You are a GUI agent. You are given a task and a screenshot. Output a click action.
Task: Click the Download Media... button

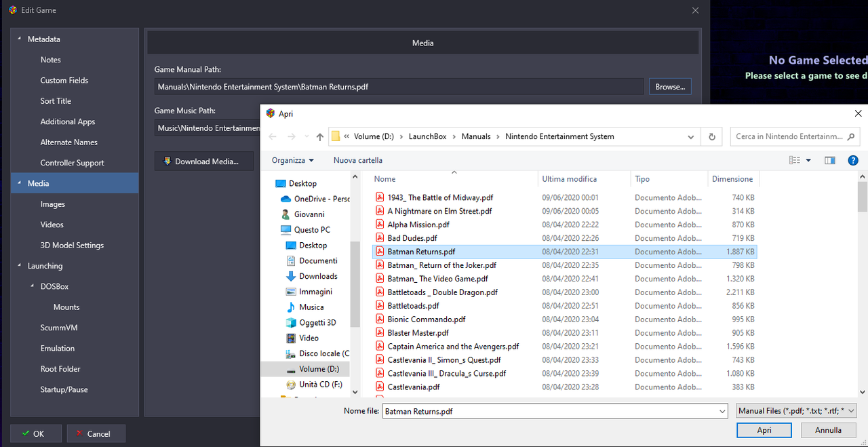204,161
